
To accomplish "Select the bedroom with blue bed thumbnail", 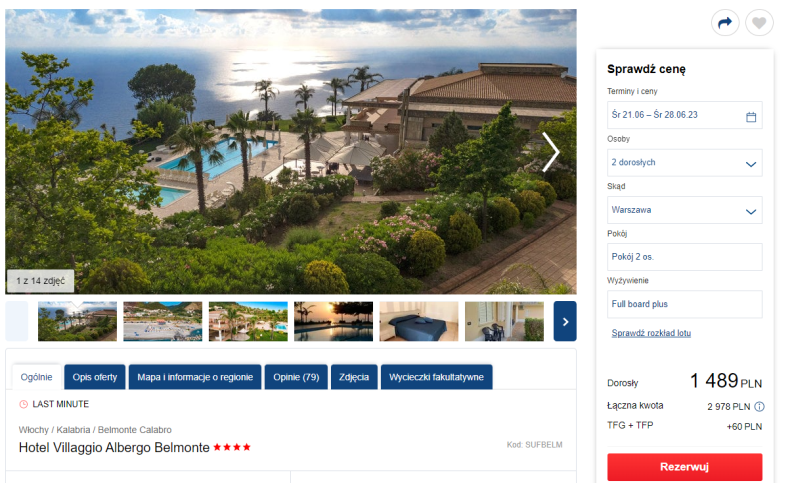I will [419, 321].
